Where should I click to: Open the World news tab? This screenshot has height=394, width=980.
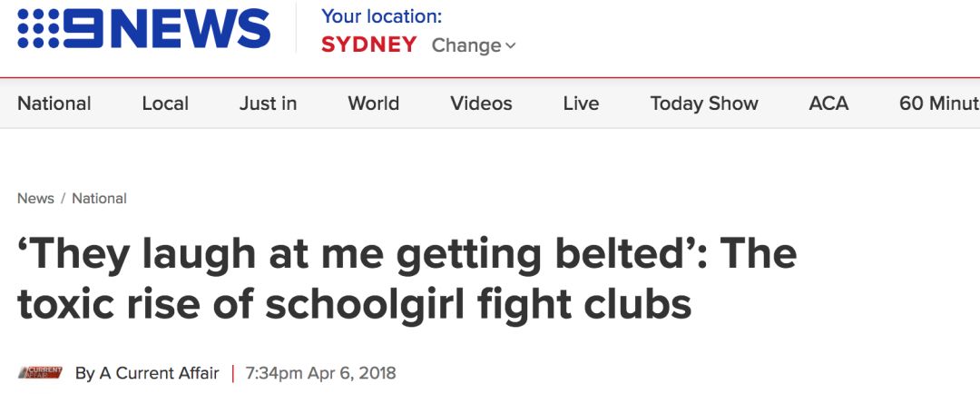374,103
